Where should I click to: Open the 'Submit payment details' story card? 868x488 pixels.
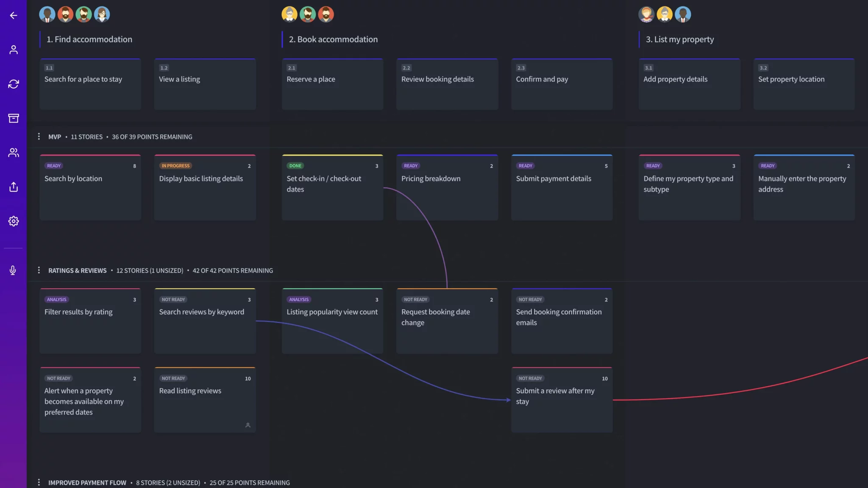click(562, 187)
